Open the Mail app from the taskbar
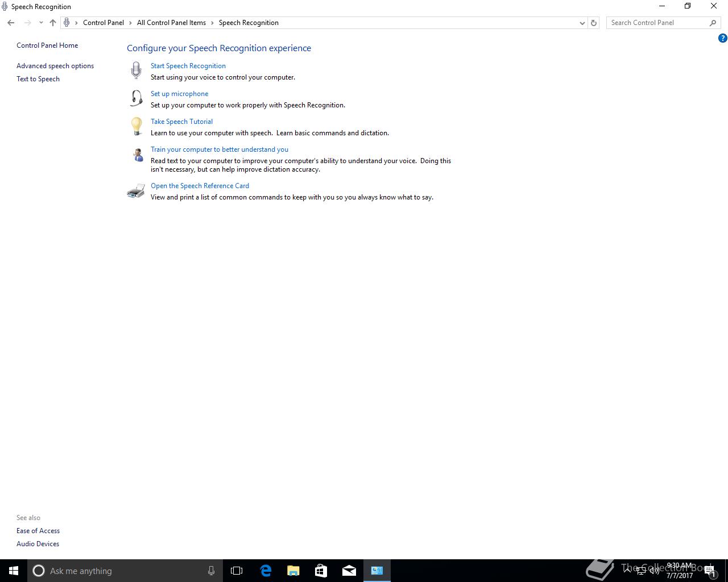Image resolution: width=728 pixels, height=582 pixels. pos(349,571)
